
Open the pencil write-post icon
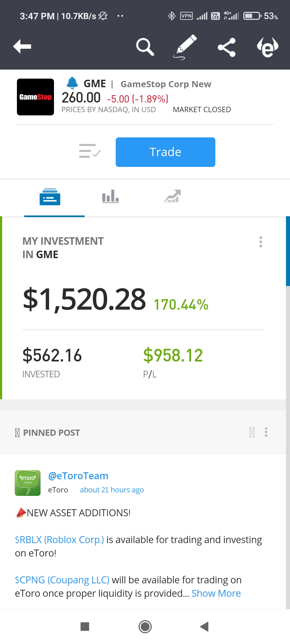pos(185,47)
